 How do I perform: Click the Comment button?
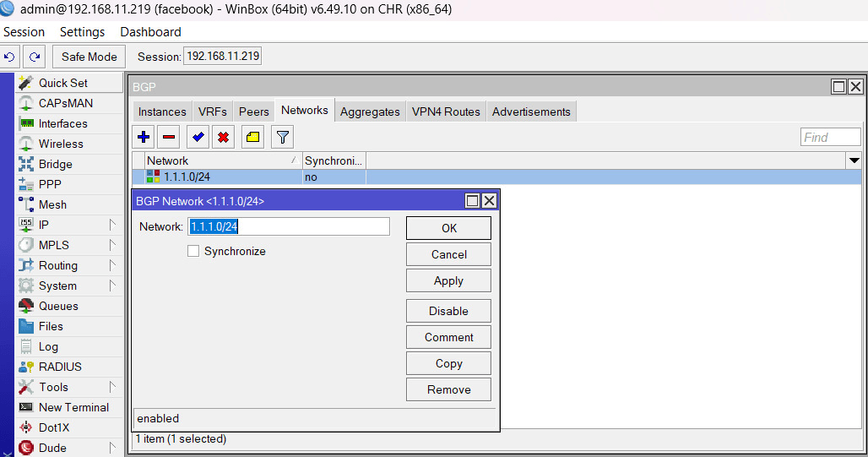[x=448, y=337]
